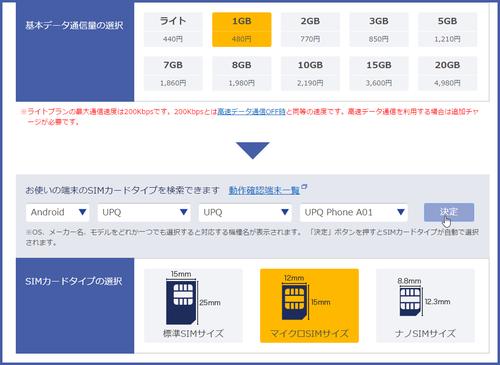Select the 標準SIMサイズ card type
The image size is (500, 365).
point(193,306)
